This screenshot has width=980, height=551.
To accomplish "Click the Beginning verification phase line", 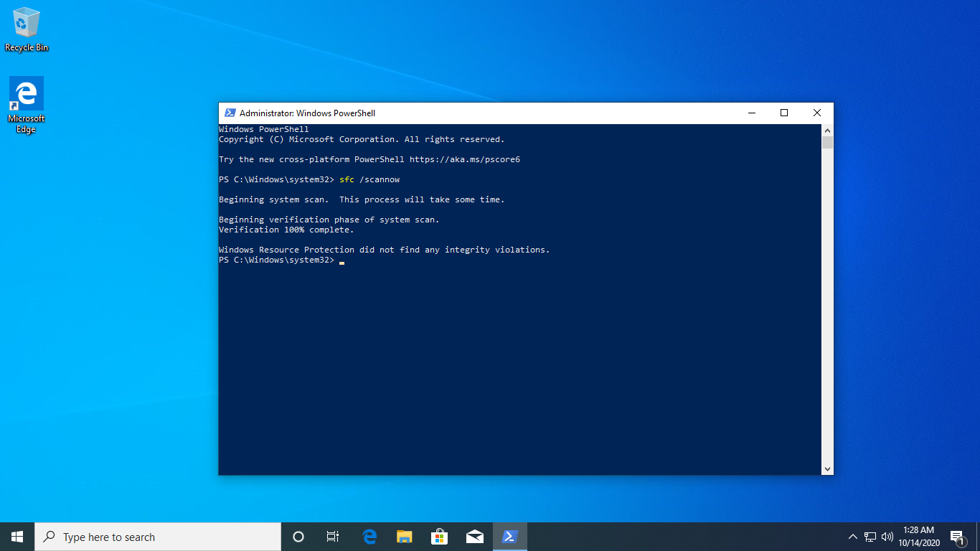I will tap(329, 220).
